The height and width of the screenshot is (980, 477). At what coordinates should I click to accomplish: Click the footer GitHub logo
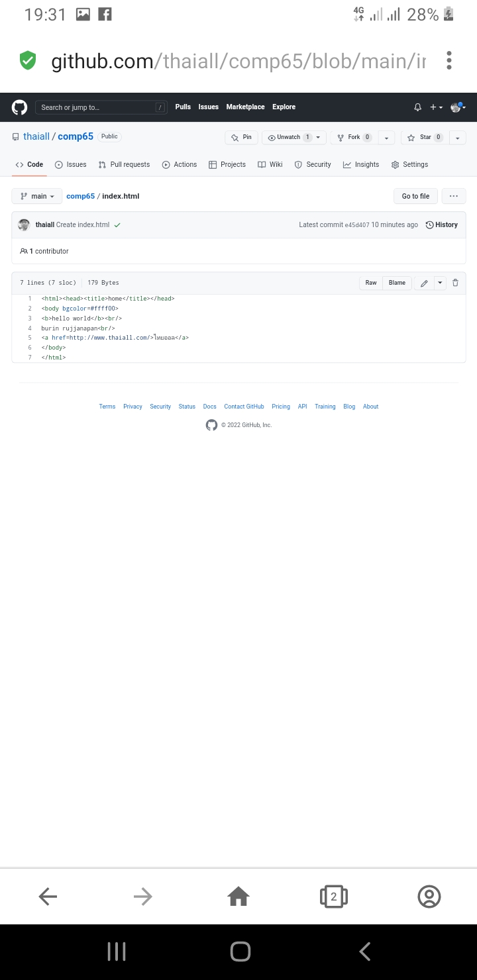pos(211,425)
